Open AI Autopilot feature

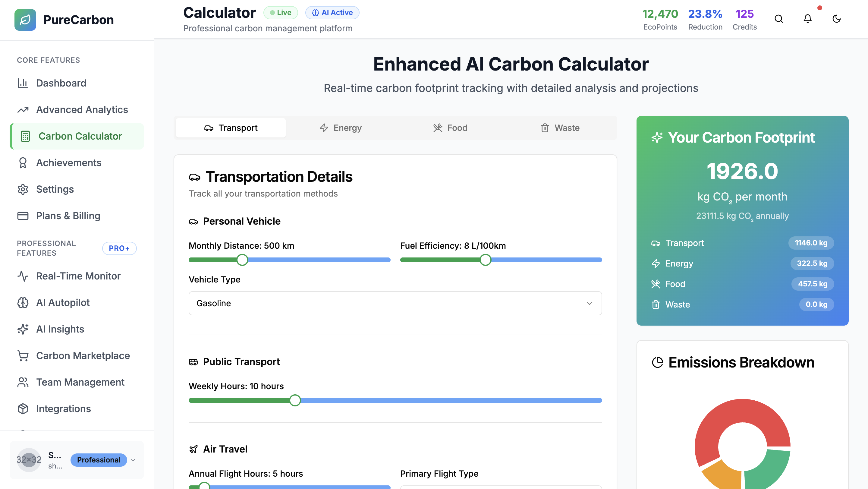pyautogui.click(x=63, y=303)
